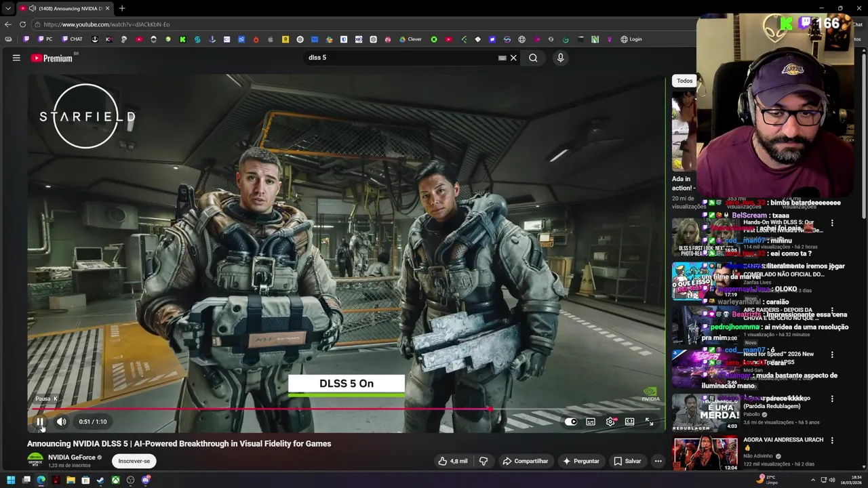Open the 'AGORA VAI ANDRESSA URACH' thumbnail
This screenshot has height=488, width=868.
[x=705, y=454]
